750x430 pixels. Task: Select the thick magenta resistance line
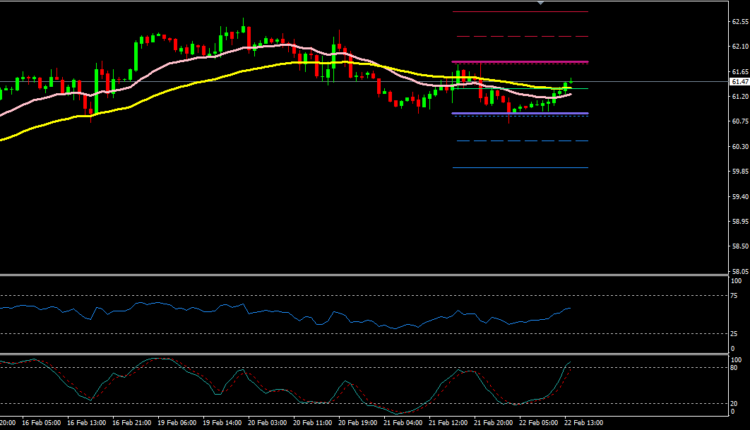[520, 62]
